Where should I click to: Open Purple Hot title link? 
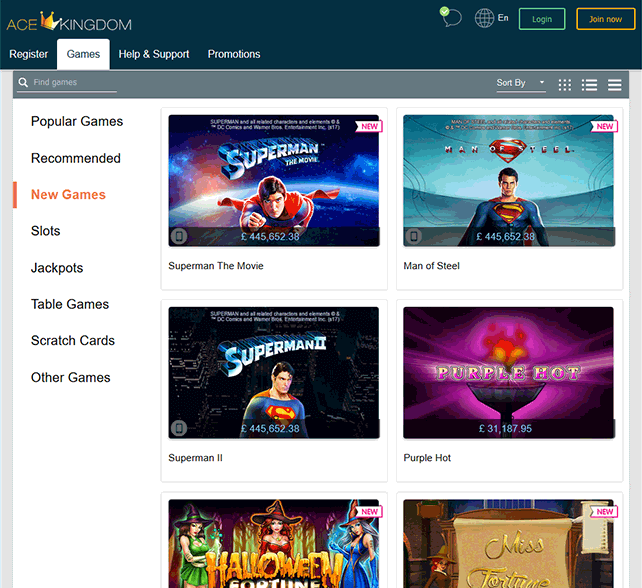427,458
